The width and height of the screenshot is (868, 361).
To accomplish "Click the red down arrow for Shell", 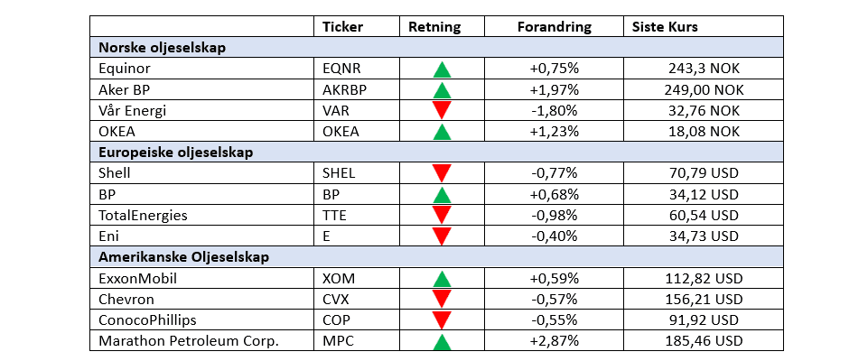I will click(x=442, y=173).
